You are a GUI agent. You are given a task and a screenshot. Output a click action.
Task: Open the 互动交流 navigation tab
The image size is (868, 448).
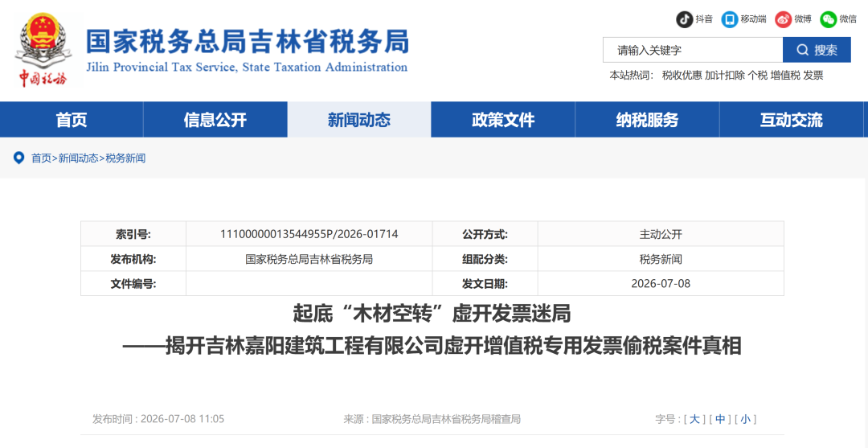[791, 120]
